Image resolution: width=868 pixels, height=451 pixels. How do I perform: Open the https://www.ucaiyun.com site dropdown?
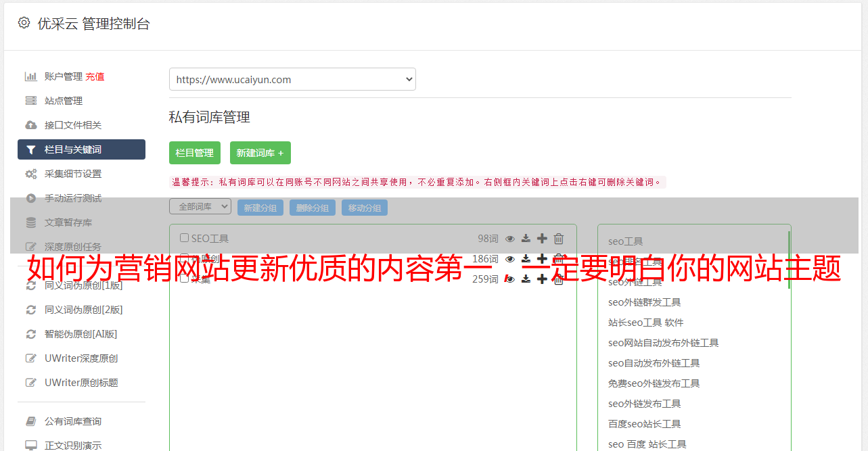click(292, 79)
